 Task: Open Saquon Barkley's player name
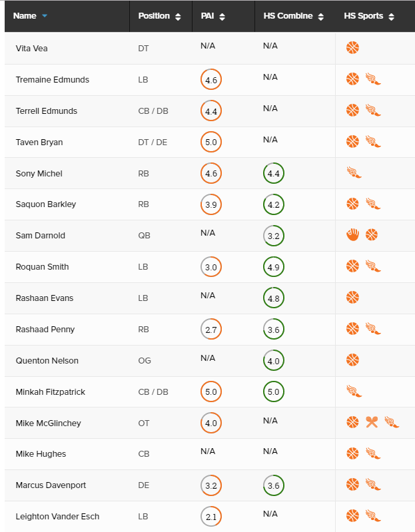tap(46, 204)
